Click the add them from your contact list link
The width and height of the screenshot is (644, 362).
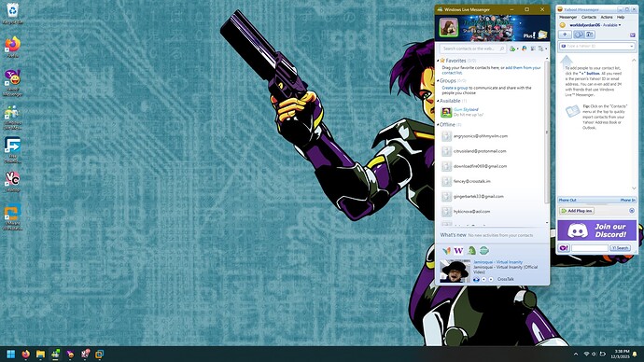523,68
